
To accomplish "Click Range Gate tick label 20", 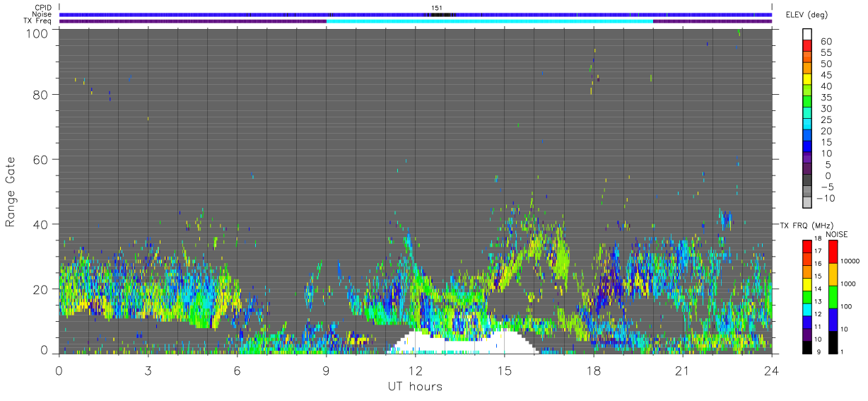I will (x=41, y=289).
